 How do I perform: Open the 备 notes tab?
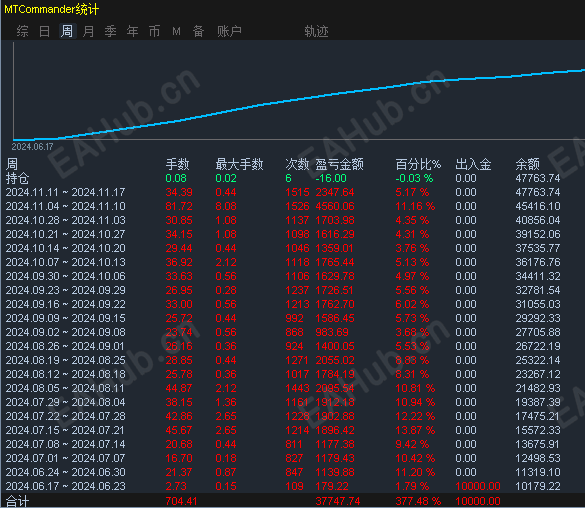[x=198, y=31]
